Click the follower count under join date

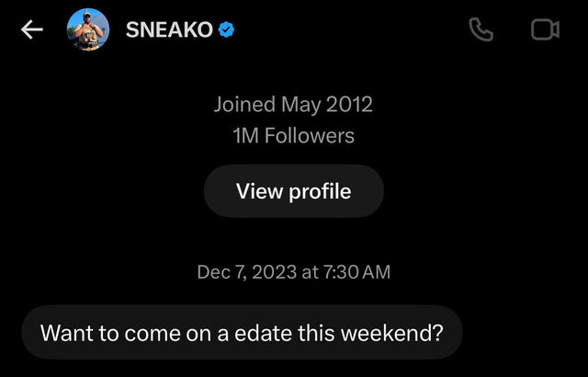tap(293, 135)
